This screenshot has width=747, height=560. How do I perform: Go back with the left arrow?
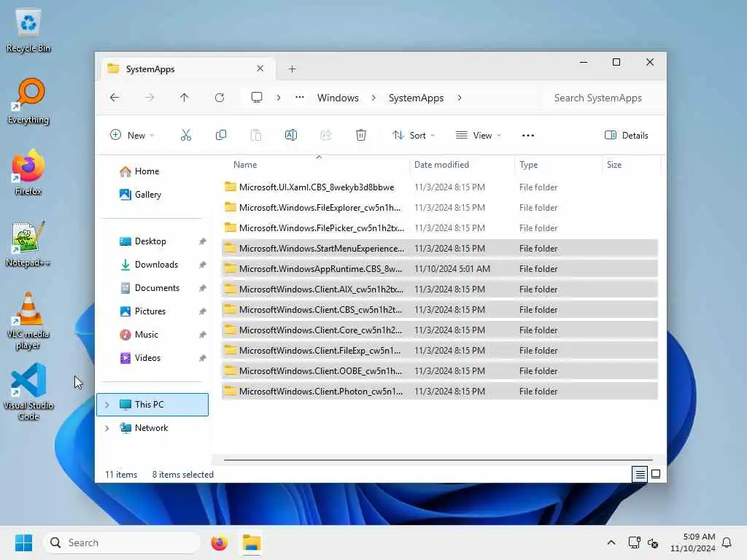[115, 98]
